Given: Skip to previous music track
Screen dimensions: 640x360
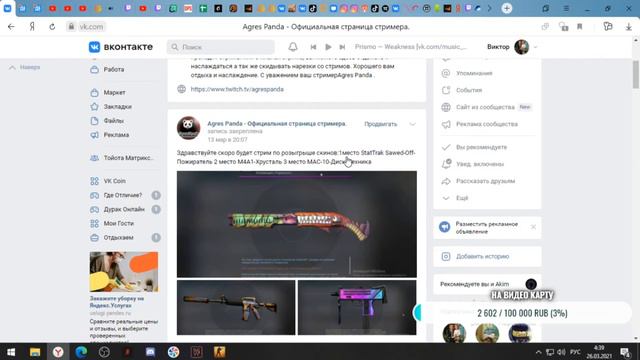Looking at the screenshot, I should (x=313, y=47).
